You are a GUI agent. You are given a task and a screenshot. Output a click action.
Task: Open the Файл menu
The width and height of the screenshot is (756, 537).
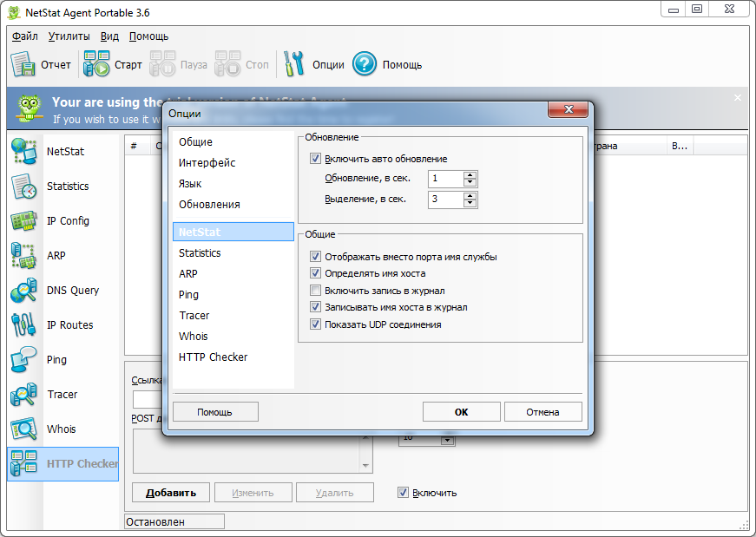(24, 36)
